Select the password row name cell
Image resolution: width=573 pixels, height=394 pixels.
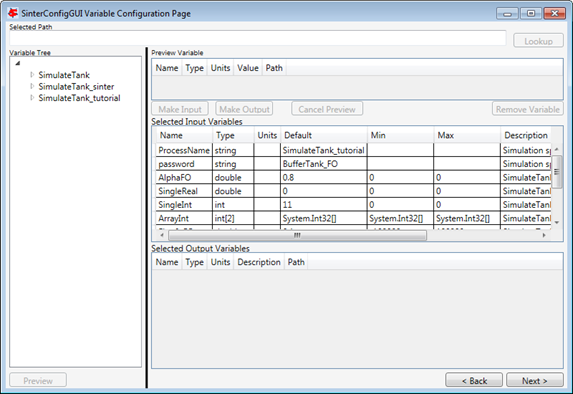[x=184, y=164]
